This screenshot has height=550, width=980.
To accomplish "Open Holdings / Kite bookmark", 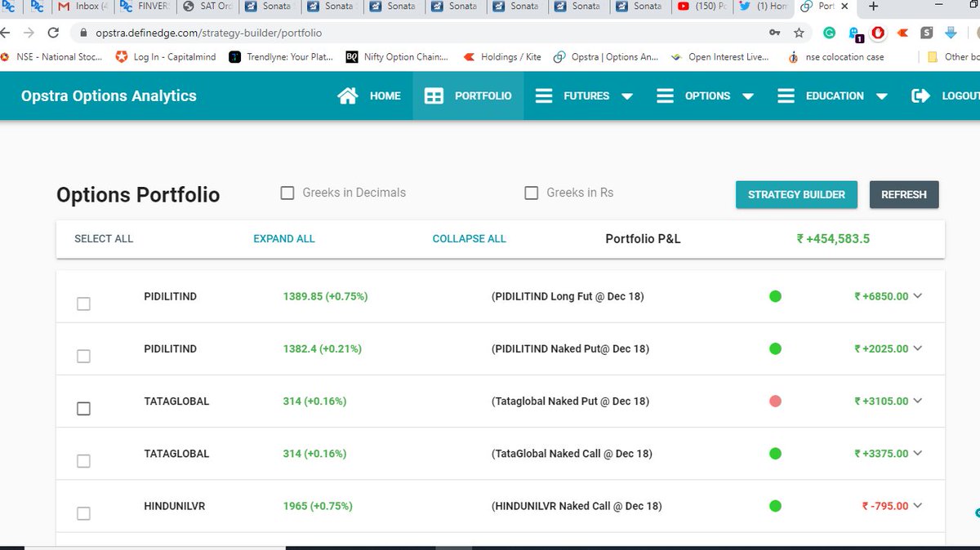I will click(502, 57).
